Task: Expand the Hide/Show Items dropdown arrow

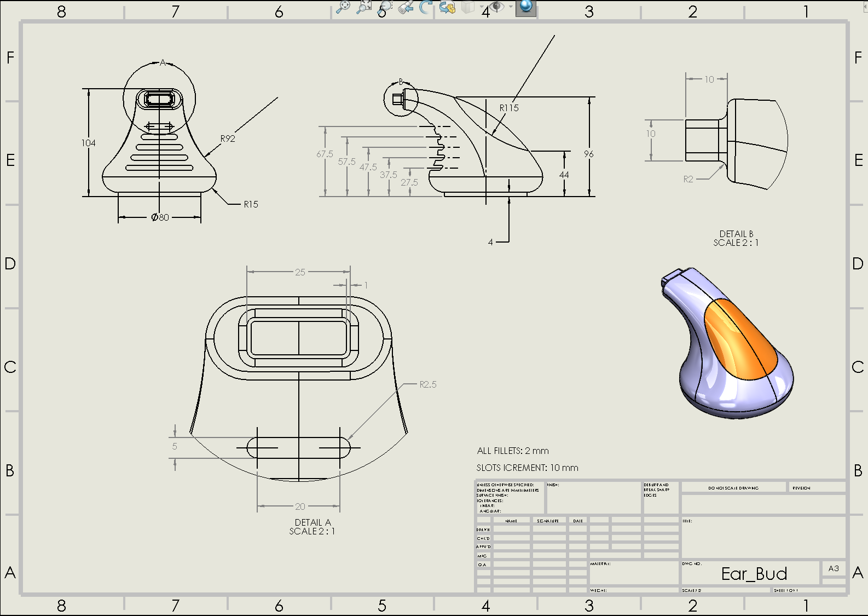Action: (511, 7)
